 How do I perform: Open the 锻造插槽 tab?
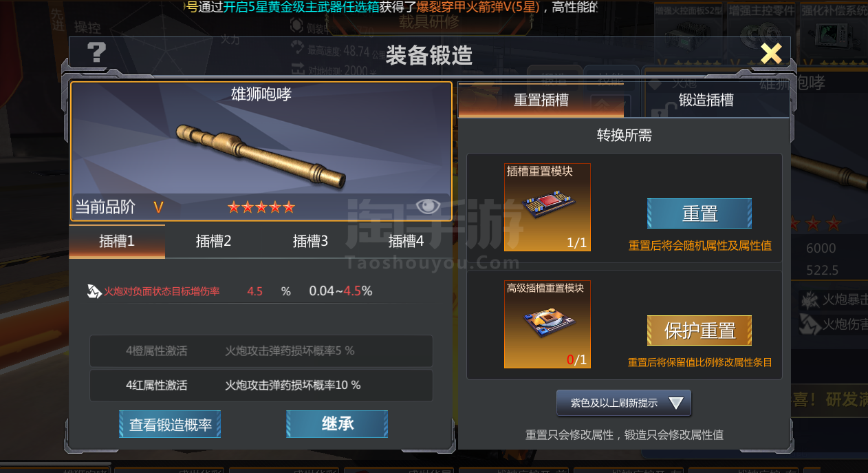706,101
